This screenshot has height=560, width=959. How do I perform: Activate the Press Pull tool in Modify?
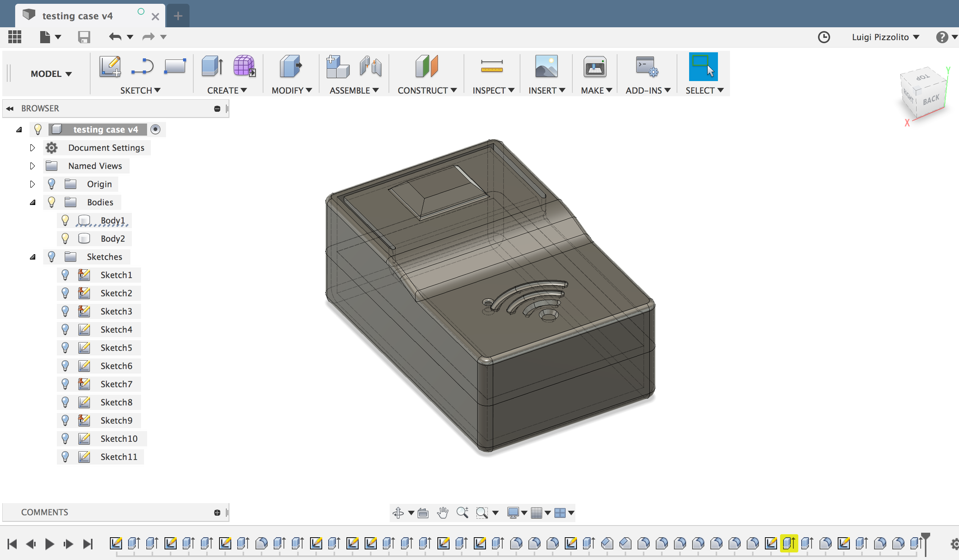(290, 67)
